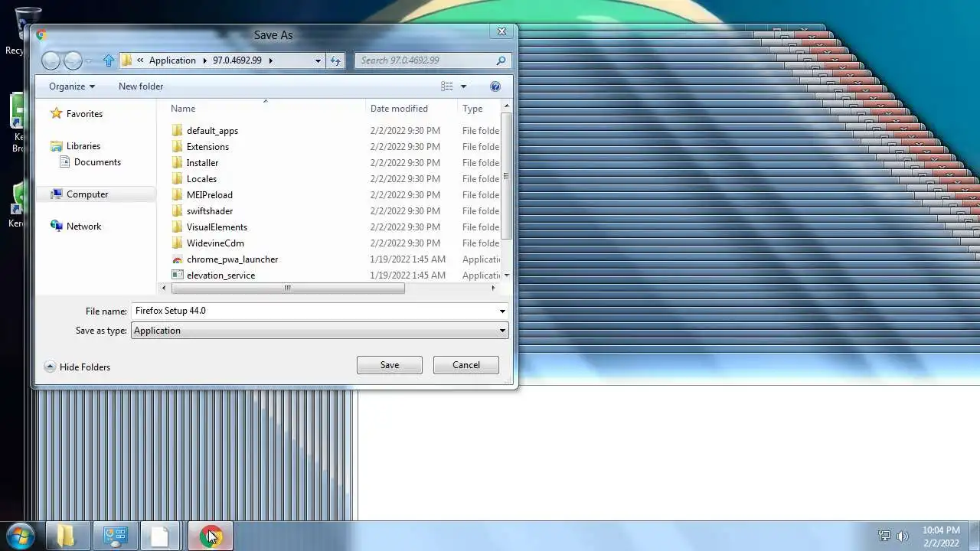Viewport: 980px width, 551px height.
Task: Collapse the pane with Hide Folders
Action: tap(77, 367)
